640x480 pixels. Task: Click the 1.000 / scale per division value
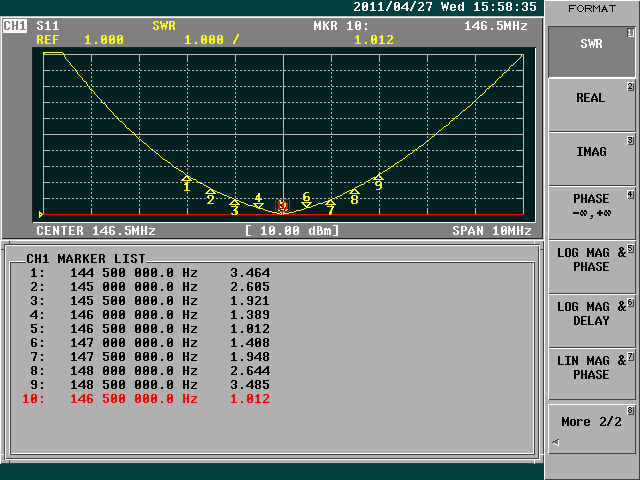coord(211,40)
